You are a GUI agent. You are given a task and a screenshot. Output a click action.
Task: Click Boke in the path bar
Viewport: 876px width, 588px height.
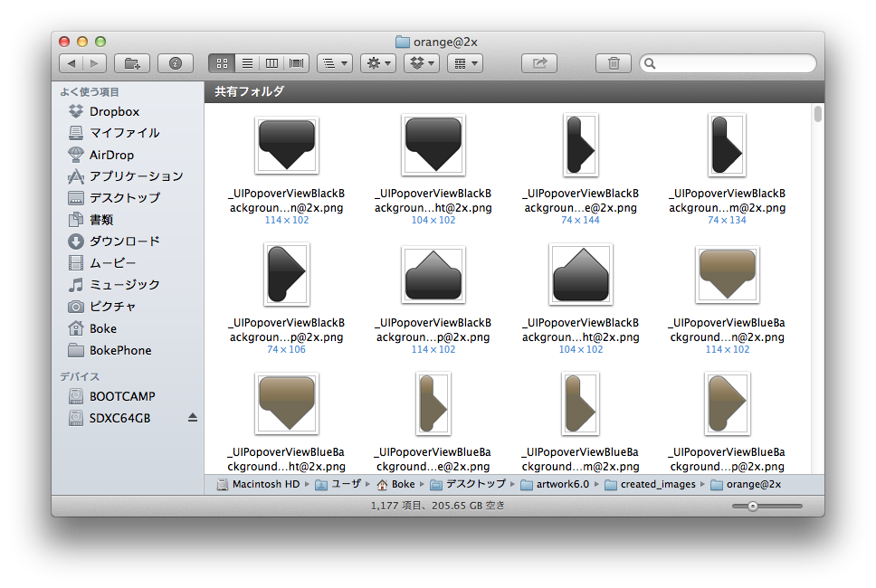click(396, 484)
